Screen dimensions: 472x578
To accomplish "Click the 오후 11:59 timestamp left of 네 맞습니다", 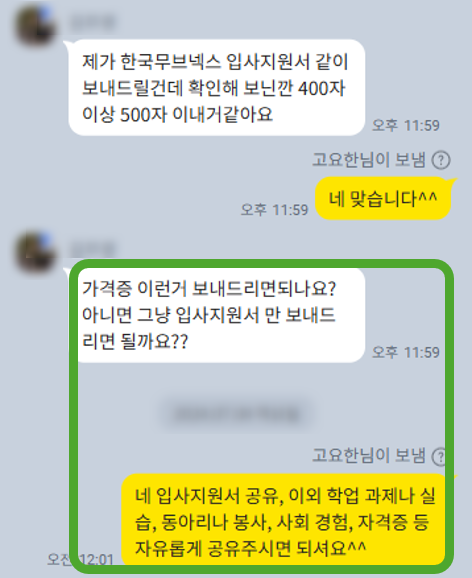I will pyautogui.click(x=274, y=210).
